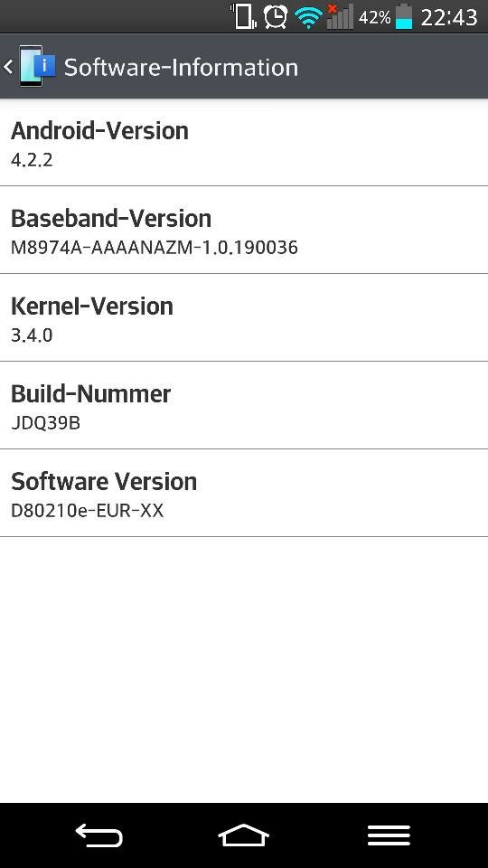Select the Kernel-Version entry

[244, 317]
